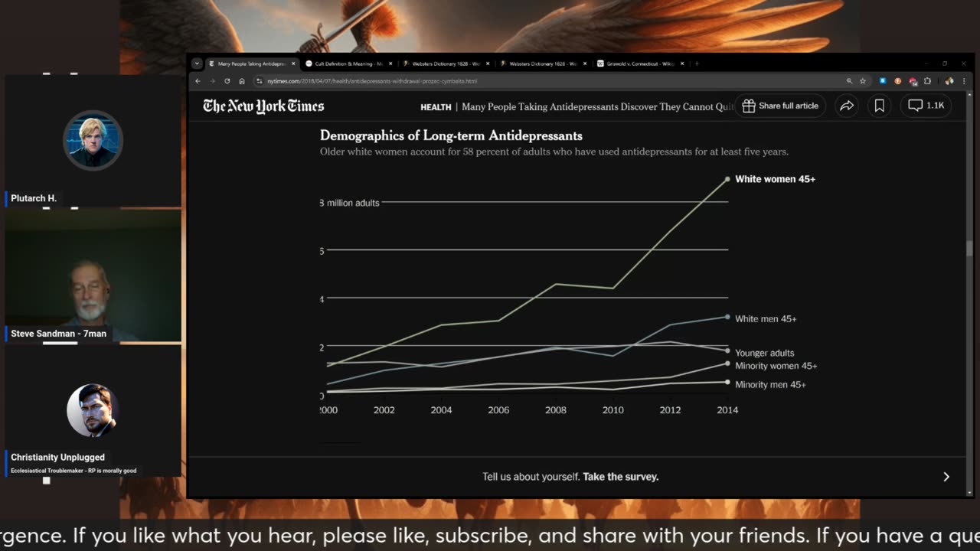Viewport: 980px width, 551px height.
Task: Go to The New York Times homepage logo
Action: tap(263, 106)
